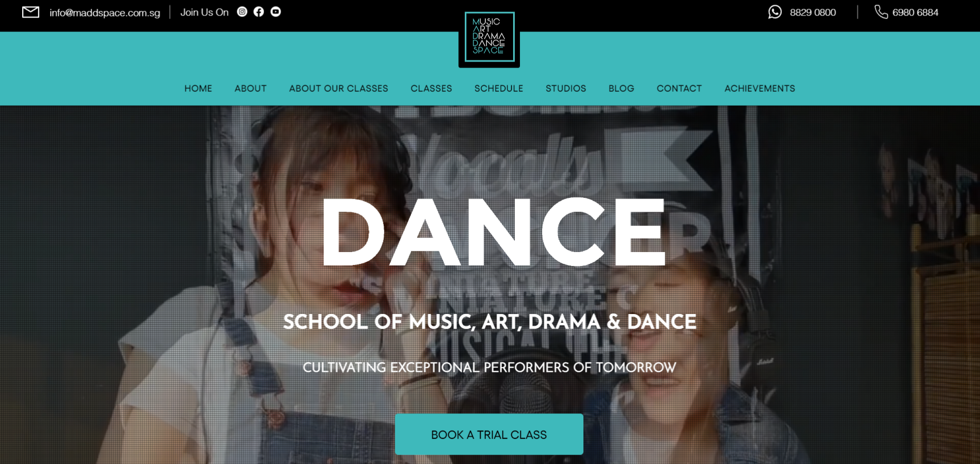Screen dimensions: 980x464
Task: Open the ABOUT menu item
Action: click(251, 88)
